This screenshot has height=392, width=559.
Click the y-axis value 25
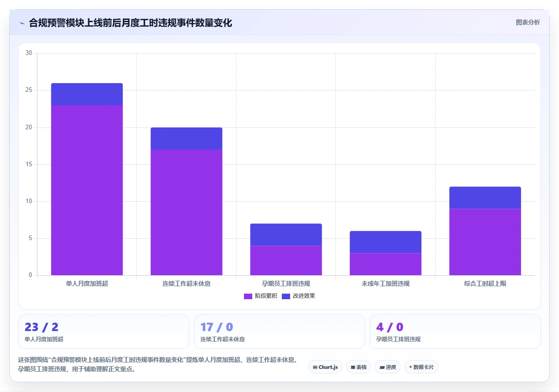point(29,90)
